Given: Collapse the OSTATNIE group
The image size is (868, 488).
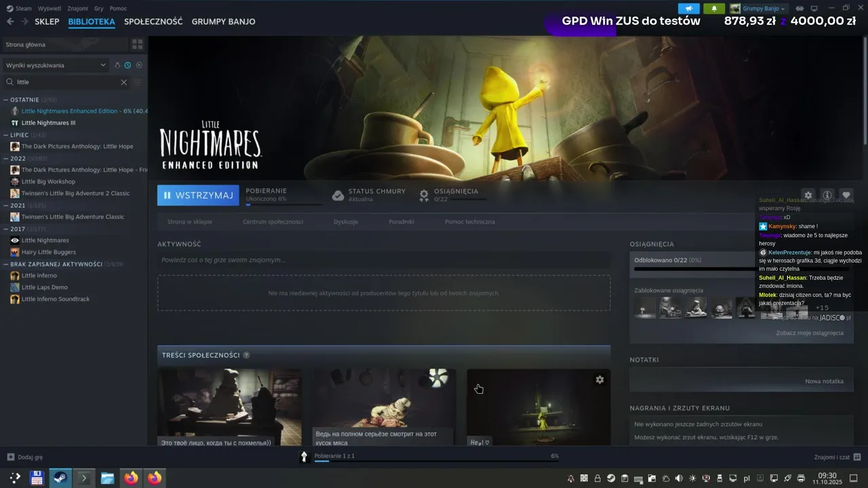Looking at the screenshot, I should click(x=6, y=100).
